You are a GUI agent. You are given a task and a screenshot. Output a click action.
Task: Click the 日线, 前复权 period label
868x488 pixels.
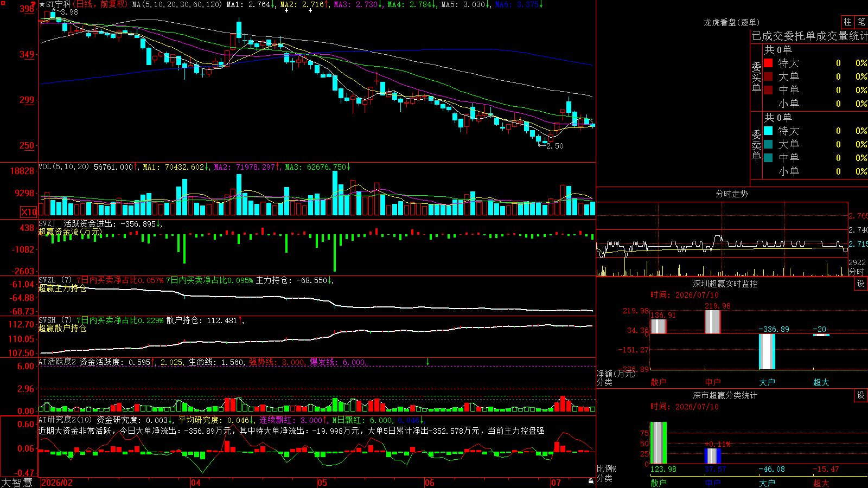[x=100, y=4]
